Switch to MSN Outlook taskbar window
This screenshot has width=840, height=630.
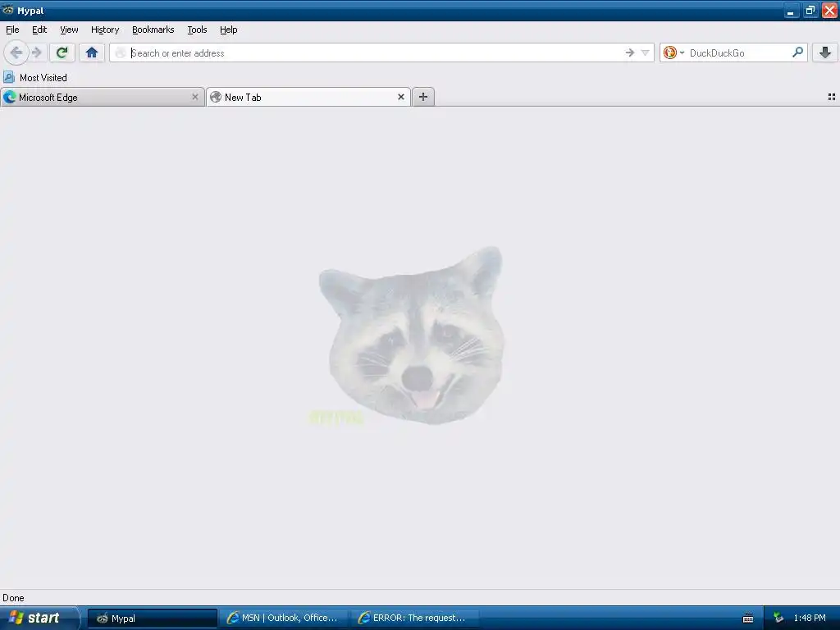(x=283, y=619)
